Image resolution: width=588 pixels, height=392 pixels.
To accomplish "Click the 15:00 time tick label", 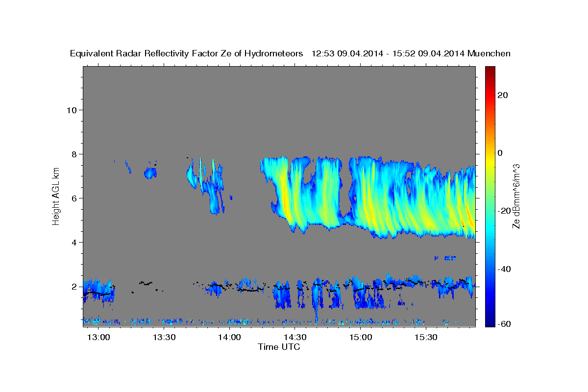I will click(x=361, y=337).
